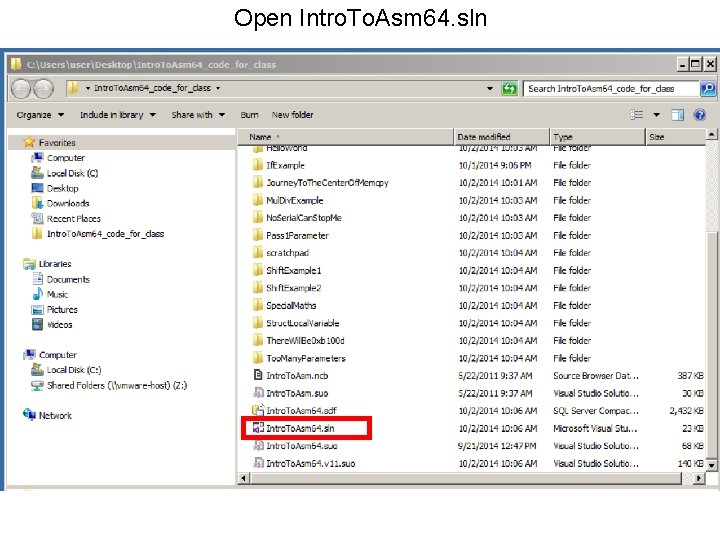Change view with the view icon
The height and width of the screenshot is (540, 720).
pos(636,115)
